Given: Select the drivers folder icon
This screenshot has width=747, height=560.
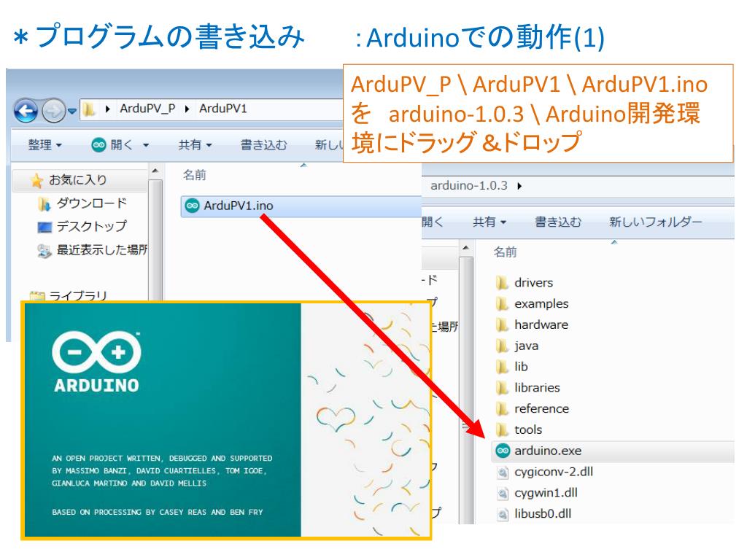Looking at the screenshot, I should coord(502,283).
